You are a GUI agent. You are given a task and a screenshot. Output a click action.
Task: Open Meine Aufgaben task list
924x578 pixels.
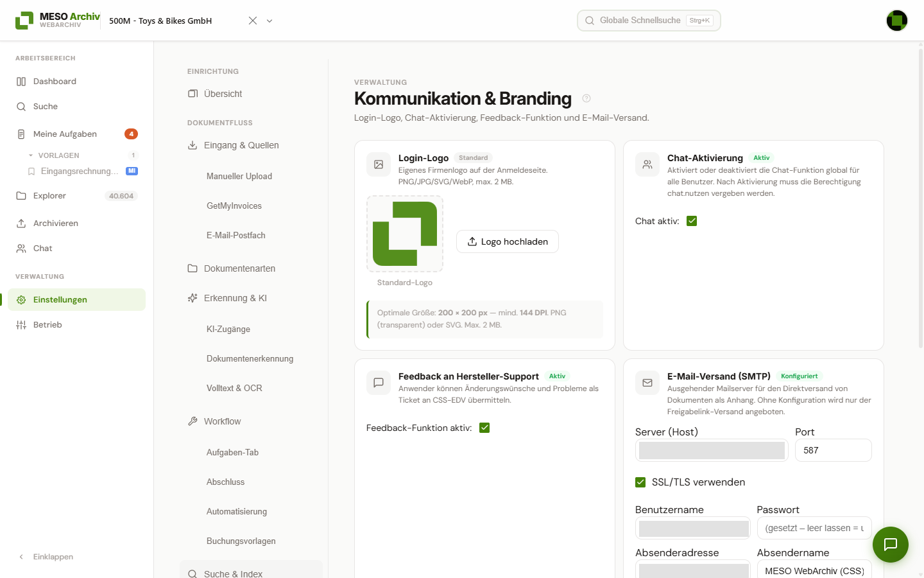pos(77,134)
